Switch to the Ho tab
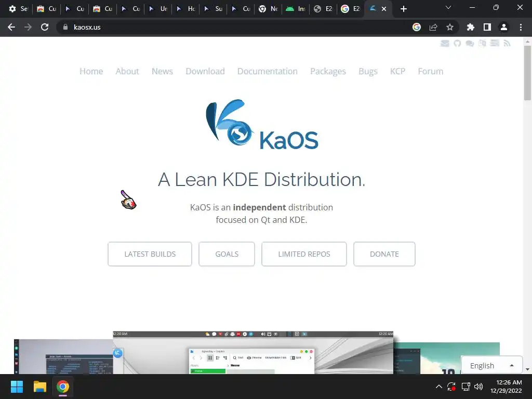Image resolution: width=532 pixels, height=399 pixels. pos(185,9)
